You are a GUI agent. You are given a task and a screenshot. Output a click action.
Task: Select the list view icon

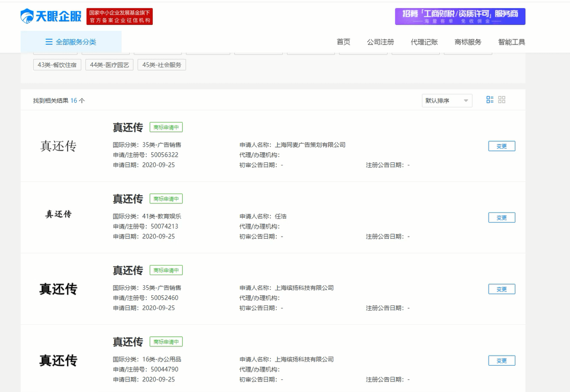(x=489, y=100)
